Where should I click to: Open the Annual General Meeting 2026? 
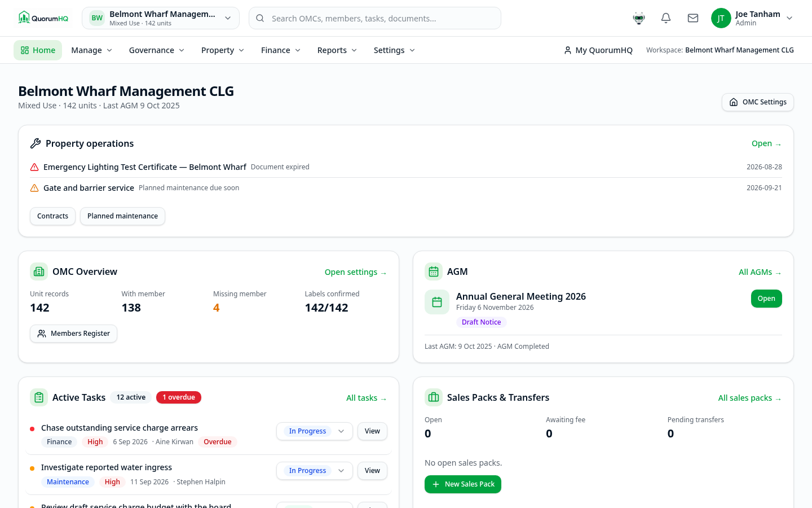click(766, 299)
